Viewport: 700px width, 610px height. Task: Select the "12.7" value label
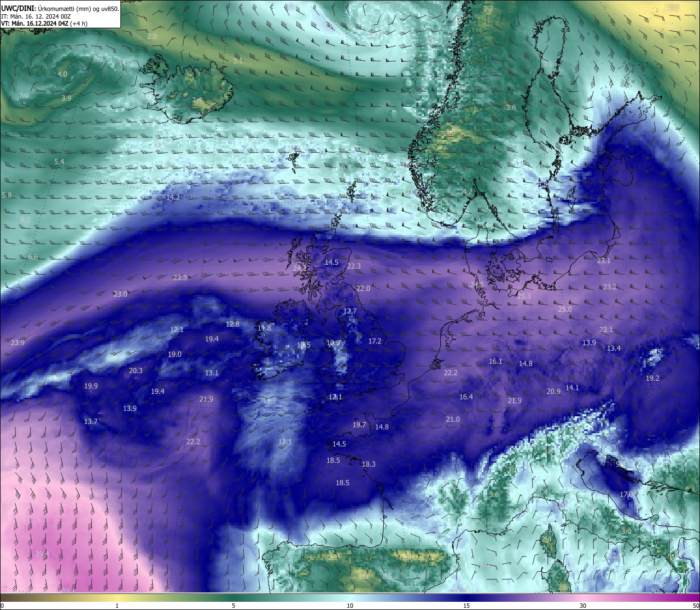click(350, 311)
